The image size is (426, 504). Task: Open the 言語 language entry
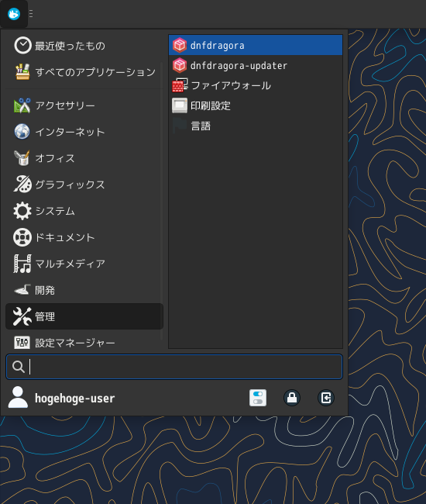click(x=256, y=126)
